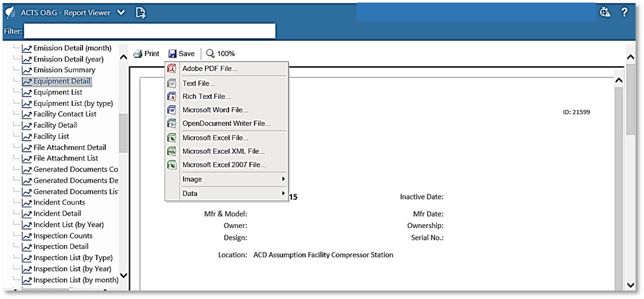Focus the Filter input field

[x=149, y=31]
